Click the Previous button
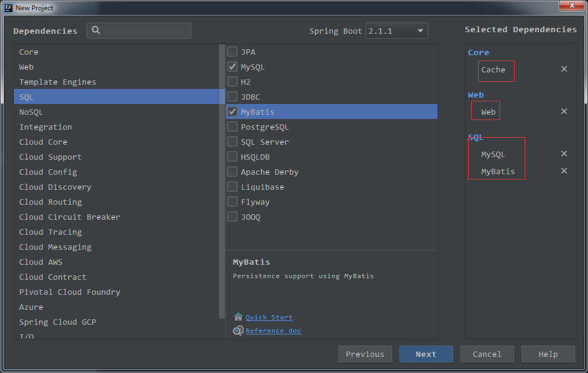This screenshot has width=588, height=373. pyautogui.click(x=365, y=354)
